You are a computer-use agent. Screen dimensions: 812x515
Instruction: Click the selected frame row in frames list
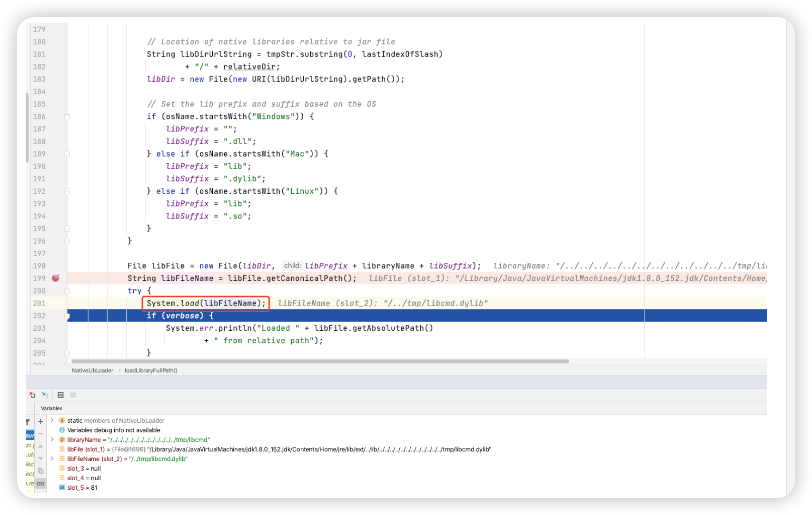(x=30, y=435)
